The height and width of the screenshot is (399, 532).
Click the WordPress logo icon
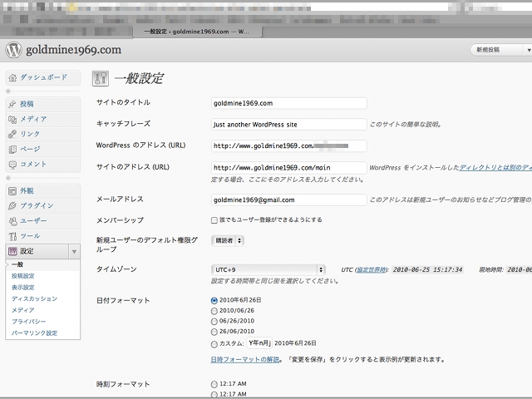(x=13, y=50)
